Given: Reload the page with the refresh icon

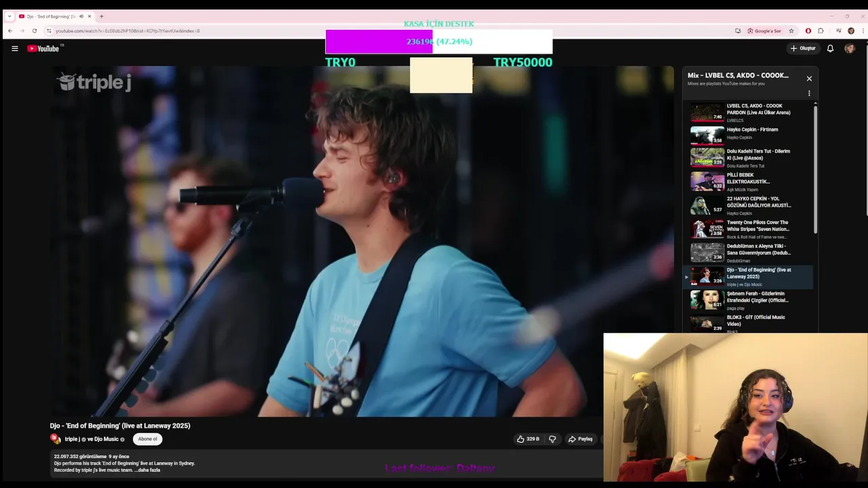Looking at the screenshot, I should point(35,30).
